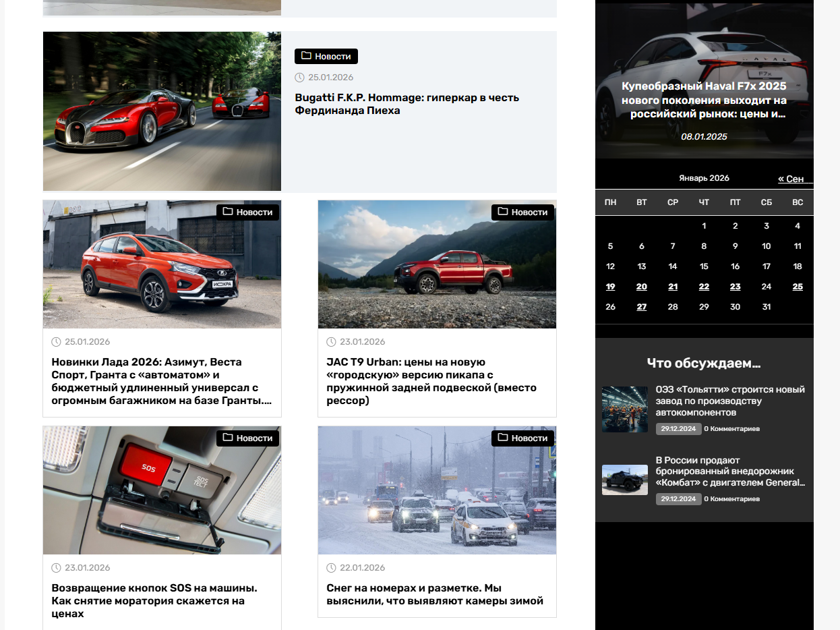Click the Новости badge on the JAC T9 card
The image size is (840, 630).
522,212
